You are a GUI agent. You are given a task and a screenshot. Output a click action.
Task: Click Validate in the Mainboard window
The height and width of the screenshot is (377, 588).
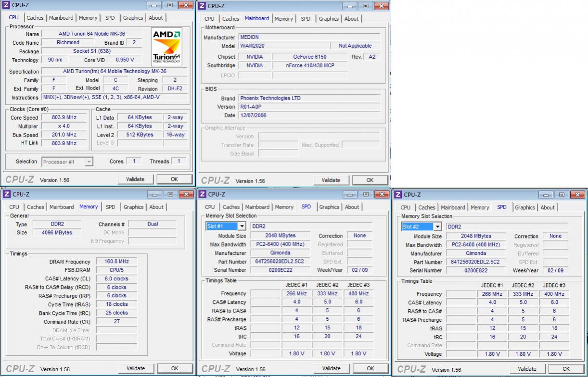point(331,180)
